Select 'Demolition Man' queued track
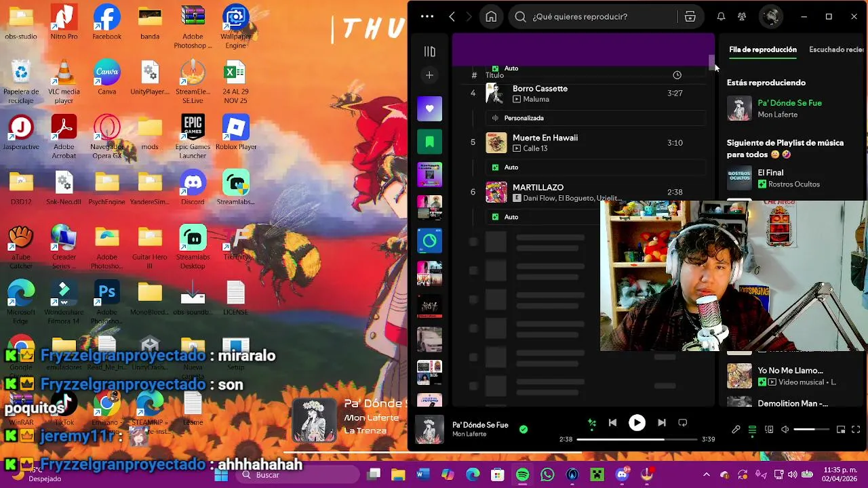Screen dimensions: 868x488 coord(793,403)
